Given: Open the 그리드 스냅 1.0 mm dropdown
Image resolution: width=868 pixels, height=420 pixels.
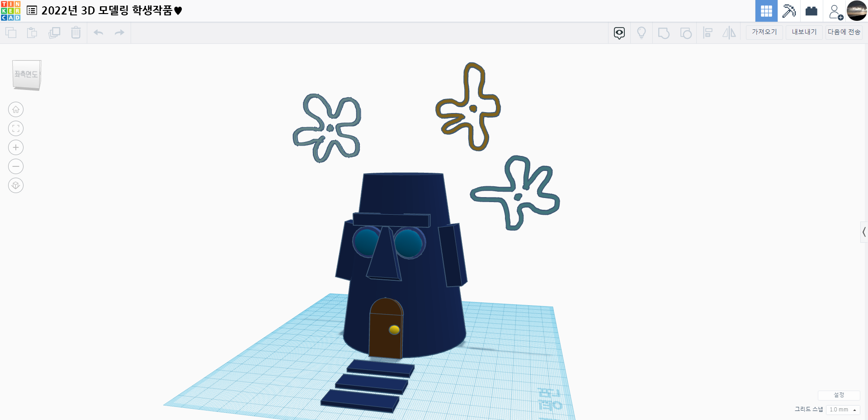Looking at the screenshot, I should 843,410.
